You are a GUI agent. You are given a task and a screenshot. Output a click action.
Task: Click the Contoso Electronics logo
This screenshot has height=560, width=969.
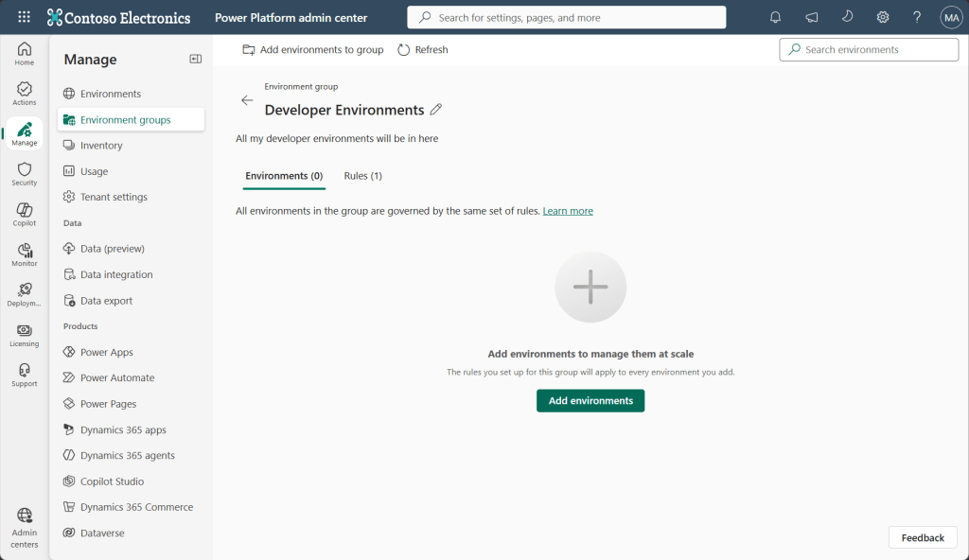[x=118, y=17]
